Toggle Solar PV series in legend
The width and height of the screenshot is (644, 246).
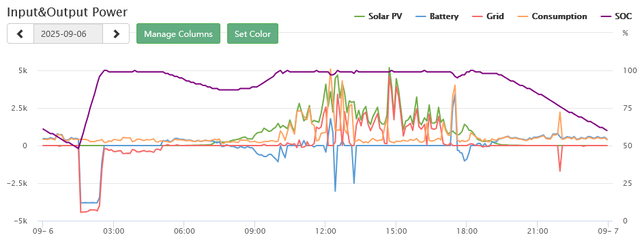point(378,16)
